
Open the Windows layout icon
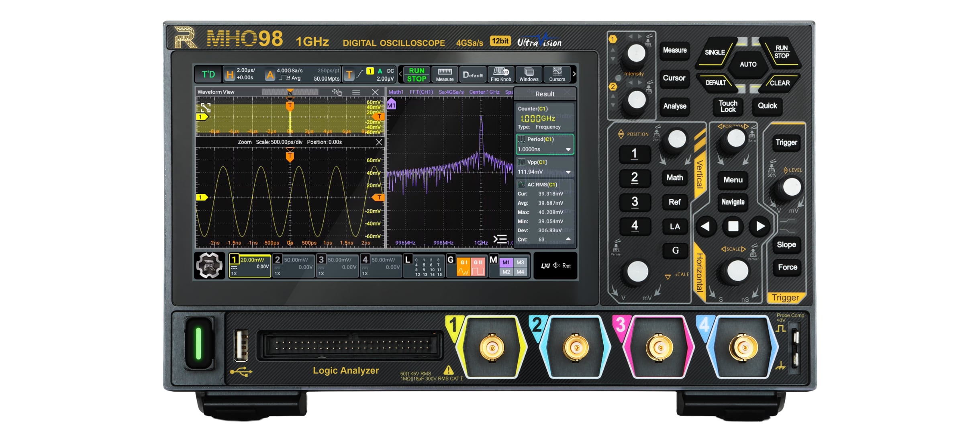click(x=529, y=75)
